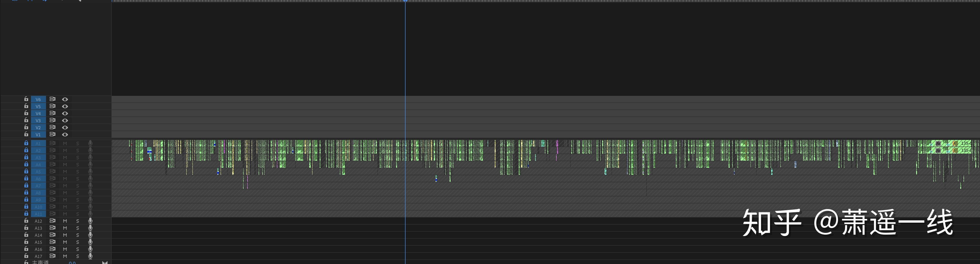Click the blue playhead marker on ruler
This screenshot has width=980, height=264.
406,1
